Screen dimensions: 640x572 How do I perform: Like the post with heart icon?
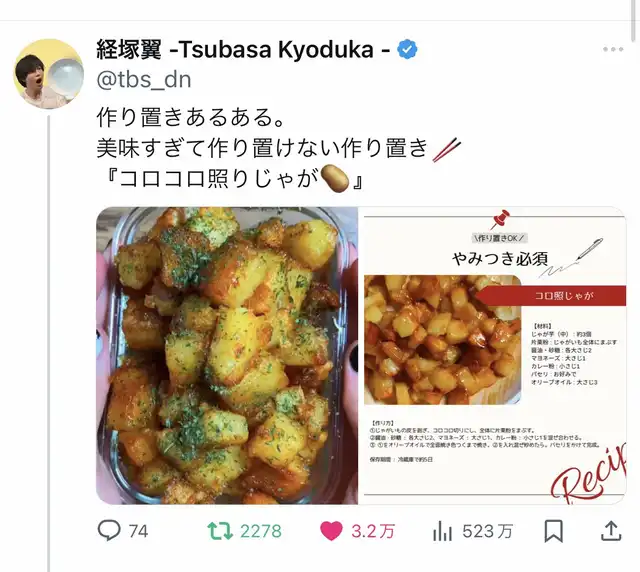point(331,531)
